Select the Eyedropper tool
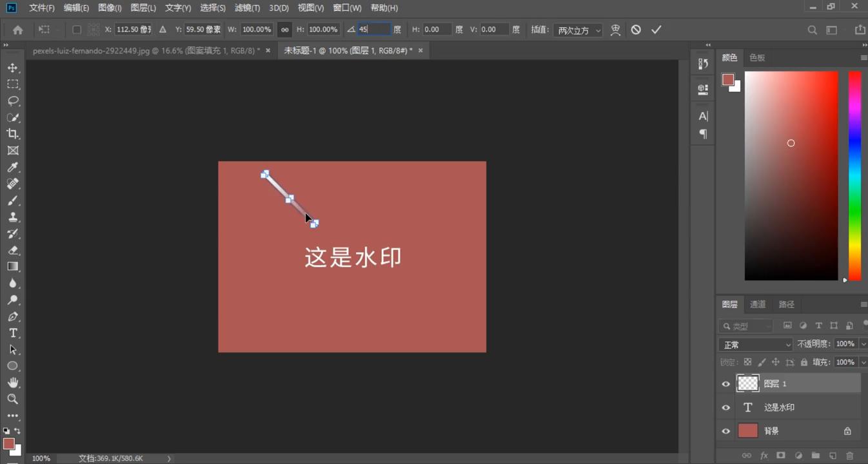The image size is (868, 464). click(13, 168)
